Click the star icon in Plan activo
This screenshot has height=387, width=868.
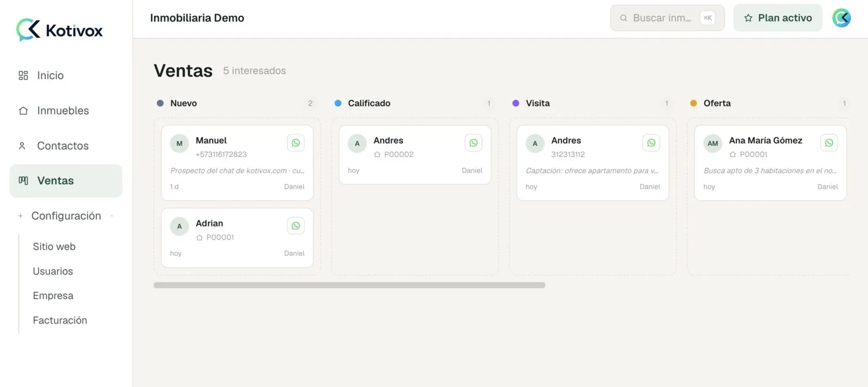[x=749, y=18]
